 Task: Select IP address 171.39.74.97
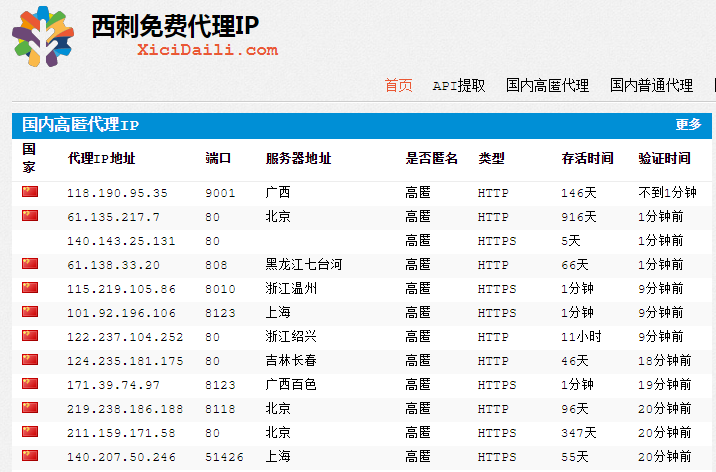click(x=113, y=385)
